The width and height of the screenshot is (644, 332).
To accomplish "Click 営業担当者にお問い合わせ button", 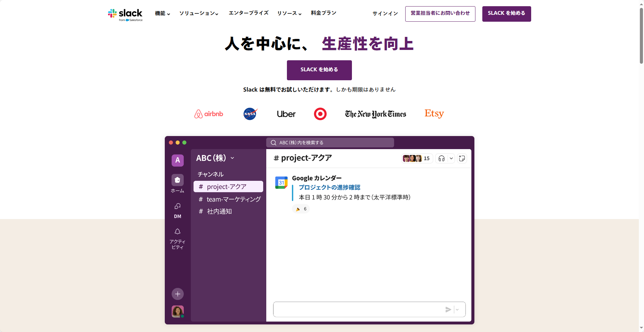I will (440, 14).
